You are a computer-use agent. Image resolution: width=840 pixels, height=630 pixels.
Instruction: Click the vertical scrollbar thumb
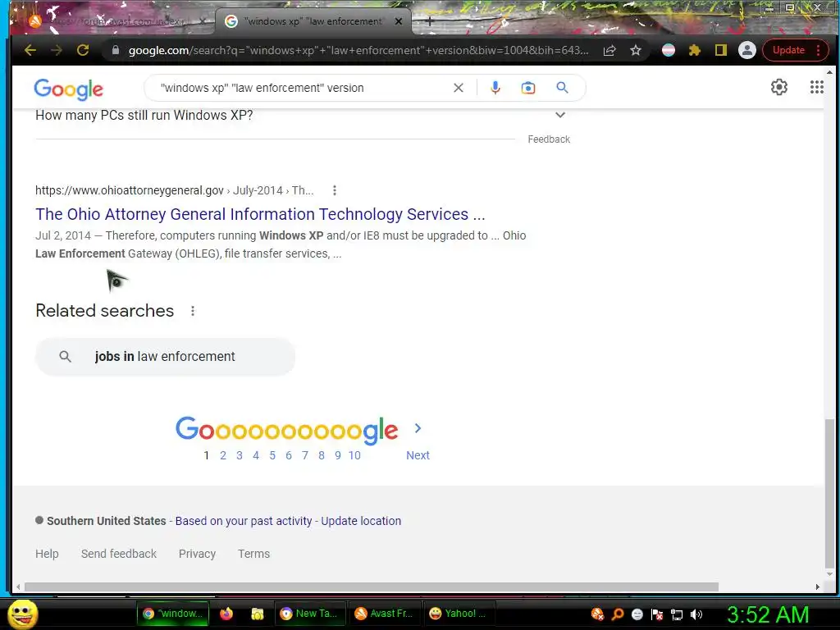829,493
